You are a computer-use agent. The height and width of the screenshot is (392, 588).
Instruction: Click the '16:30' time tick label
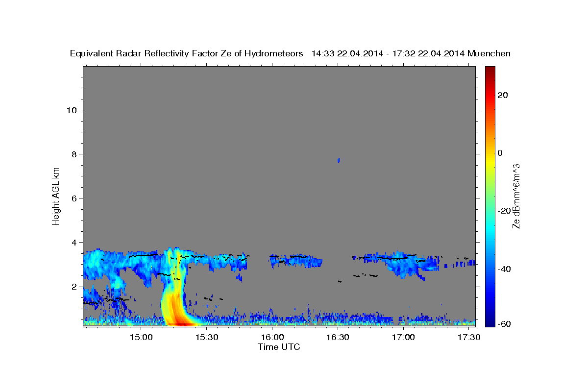point(338,337)
